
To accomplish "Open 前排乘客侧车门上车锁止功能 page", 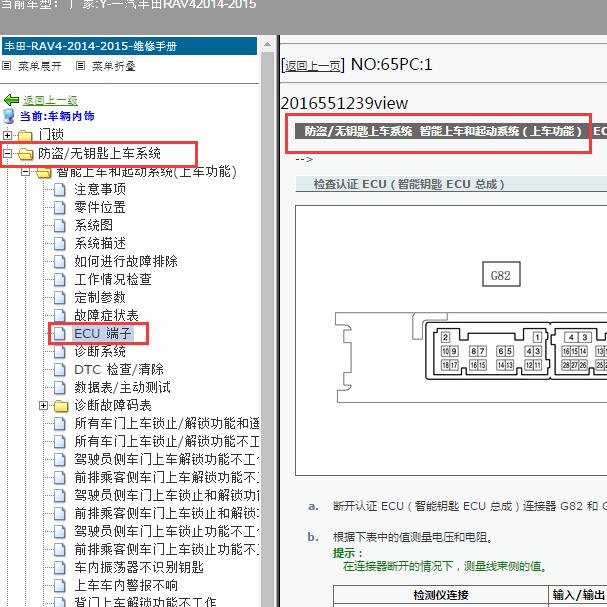I will [167, 549].
